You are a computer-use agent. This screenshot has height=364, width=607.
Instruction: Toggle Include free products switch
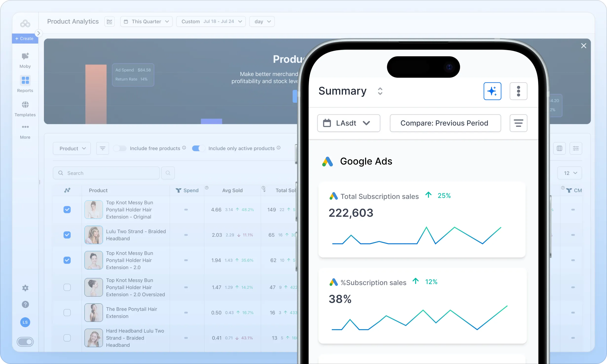pyautogui.click(x=120, y=148)
